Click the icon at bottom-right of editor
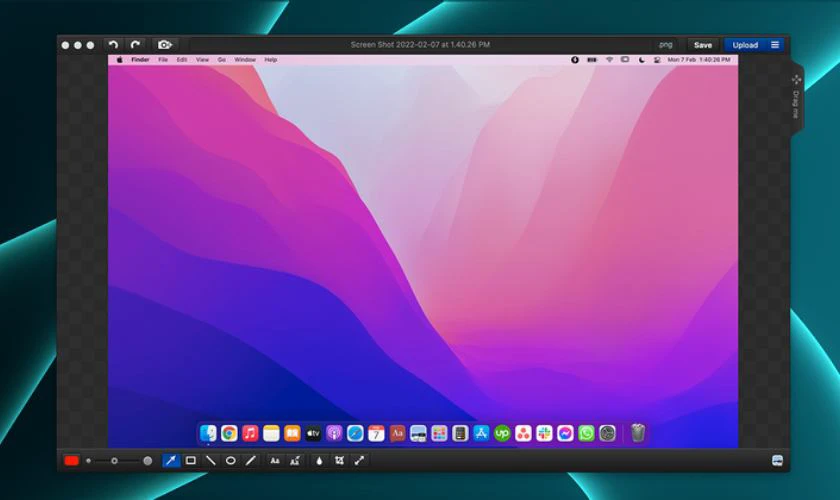 coord(777,461)
